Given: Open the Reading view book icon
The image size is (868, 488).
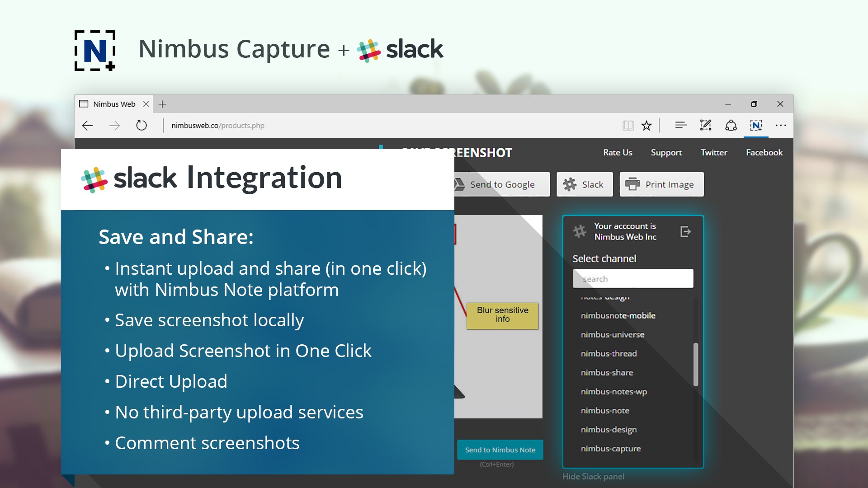Looking at the screenshot, I should point(628,126).
